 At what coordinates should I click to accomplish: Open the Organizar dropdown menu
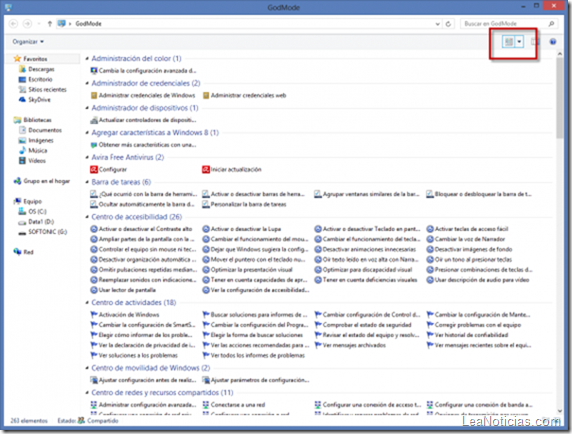pos(28,42)
